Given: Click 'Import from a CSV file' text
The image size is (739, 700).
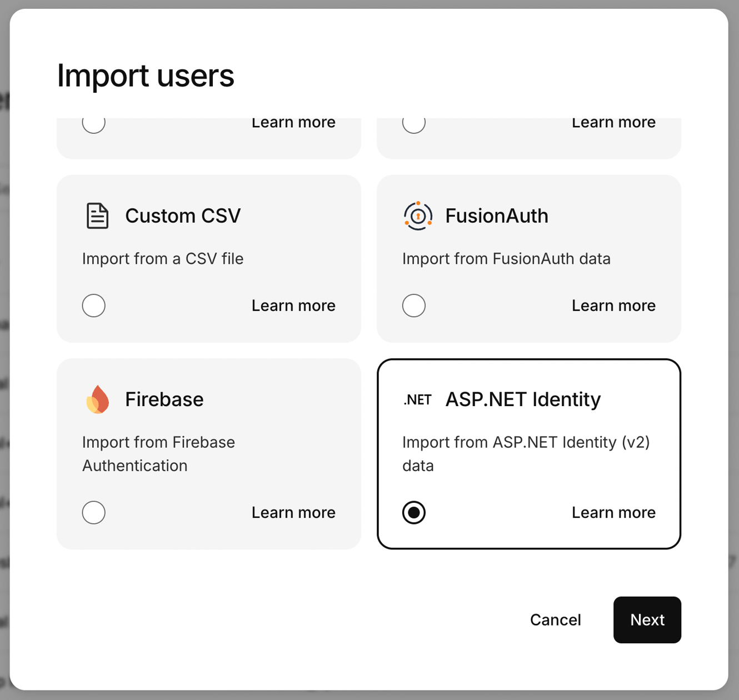Looking at the screenshot, I should pos(163,259).
